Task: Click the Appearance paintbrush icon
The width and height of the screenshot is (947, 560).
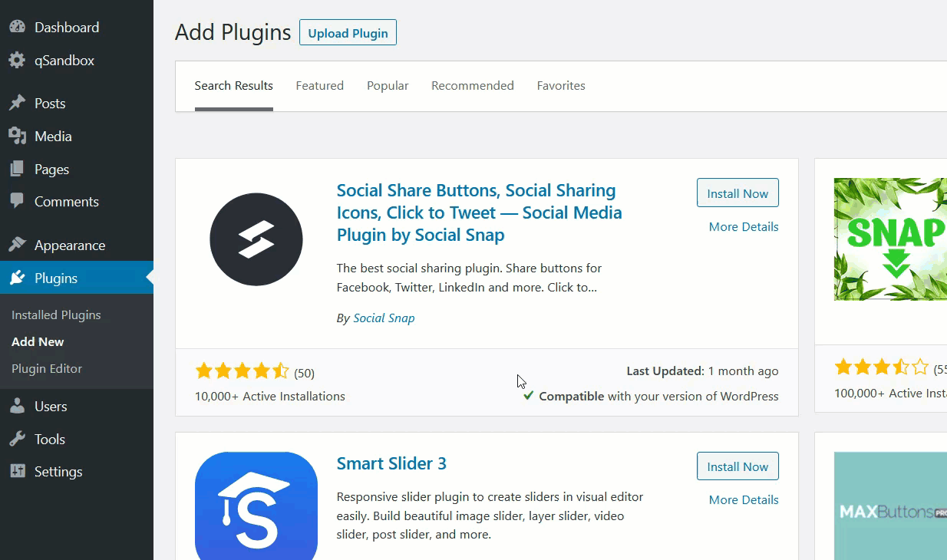Action: [18, 244]
